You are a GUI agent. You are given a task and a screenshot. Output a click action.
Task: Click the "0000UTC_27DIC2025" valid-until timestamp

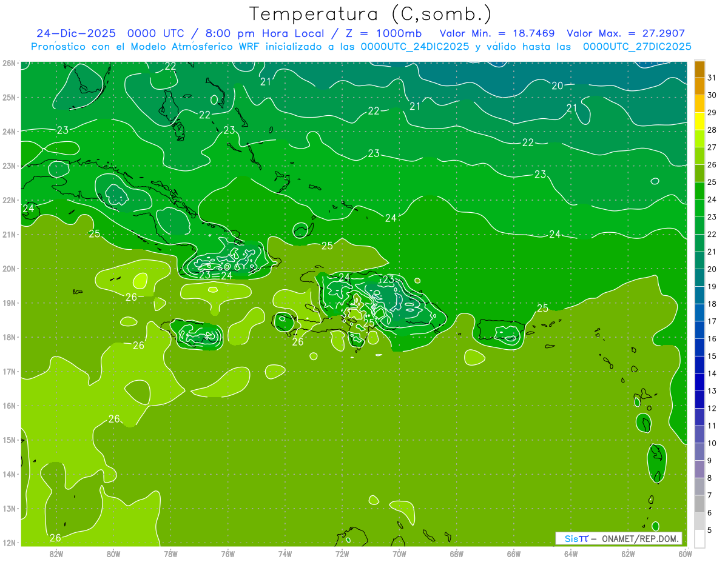pyautogui.click(x=637, y=47)
